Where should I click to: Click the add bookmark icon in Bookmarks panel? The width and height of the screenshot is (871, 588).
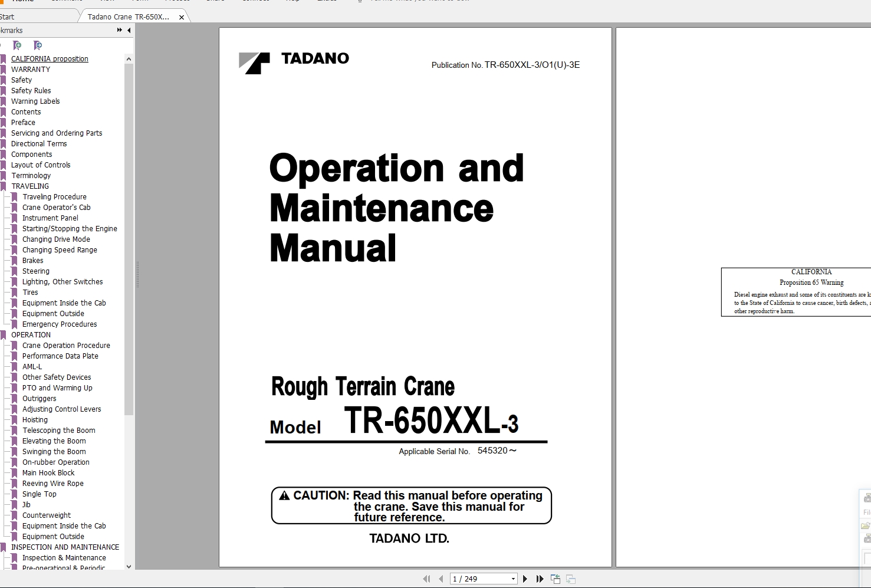pos(17,45)
